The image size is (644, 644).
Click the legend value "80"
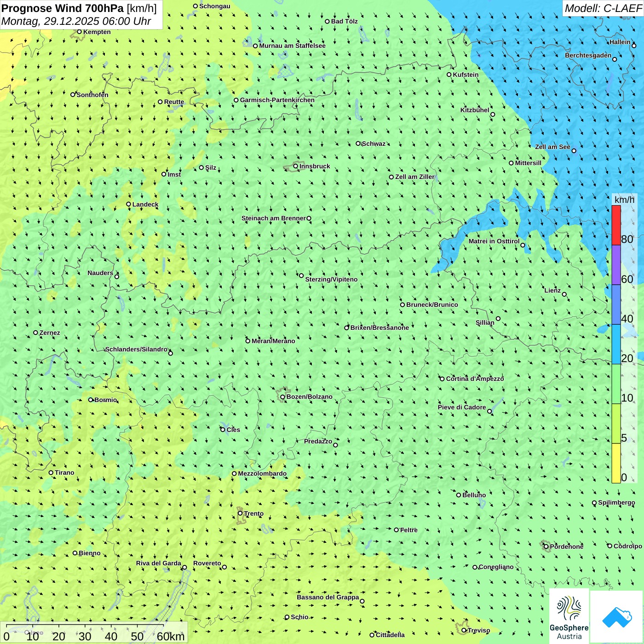627,239
